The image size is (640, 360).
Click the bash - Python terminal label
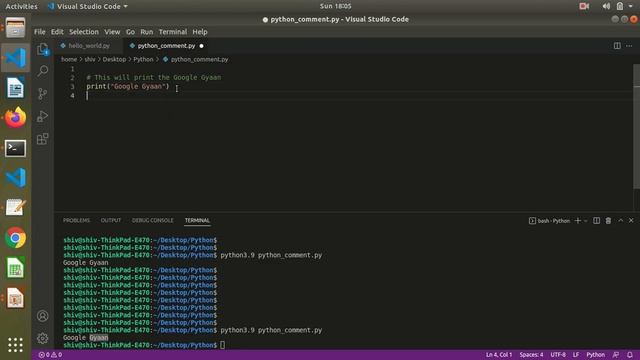[549, 221]
